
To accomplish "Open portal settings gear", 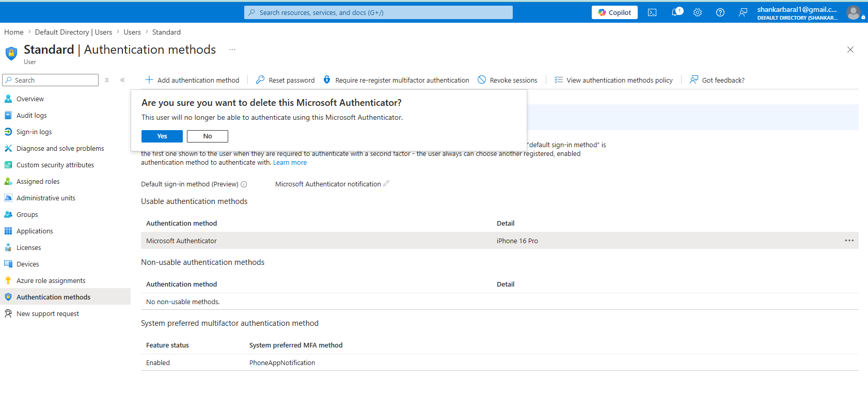I will 698,12.
